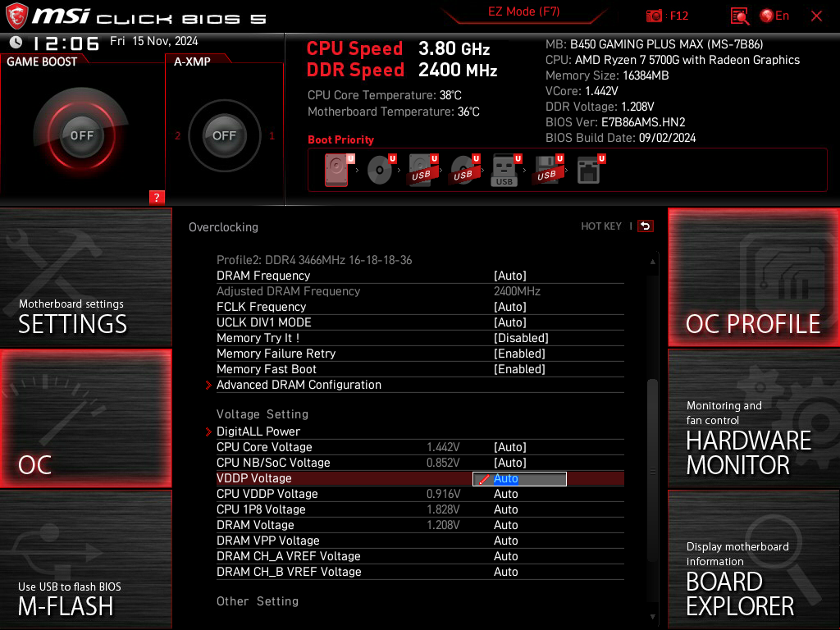Click the BIOS Ver: E7B86AMS.HN2 text
The width and height of the screenshot is (840, 630).
coord(615,122)
